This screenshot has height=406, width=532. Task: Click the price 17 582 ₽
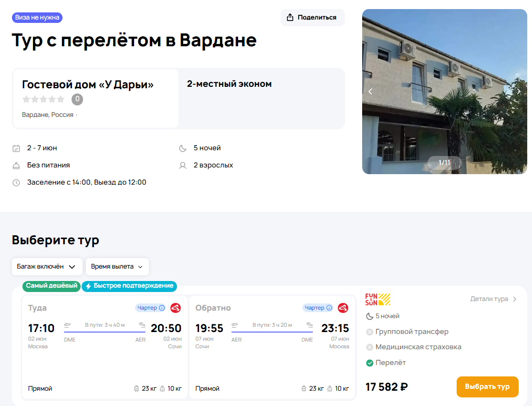tap(386, 387)
